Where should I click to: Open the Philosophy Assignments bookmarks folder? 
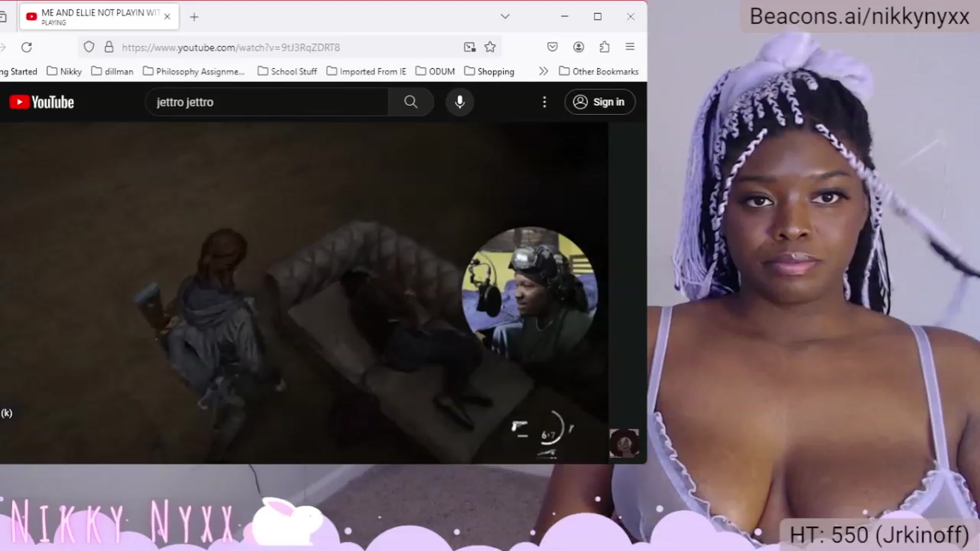194,71
